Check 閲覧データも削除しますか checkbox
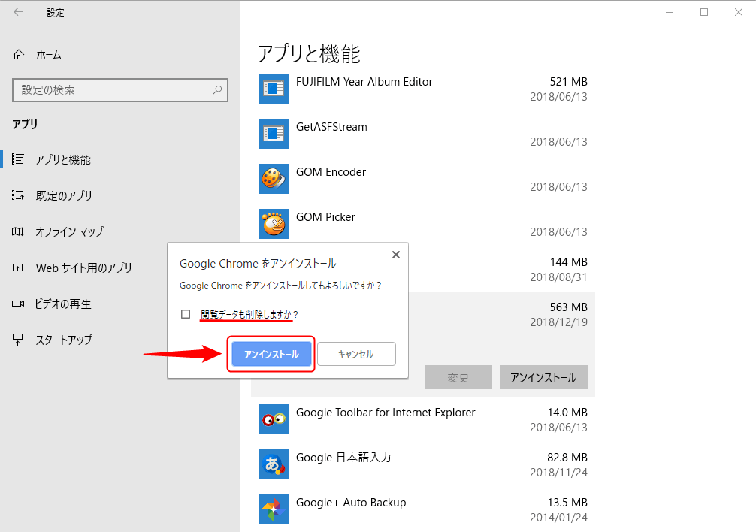This screenshot has width=756, height=532. tap(186, 314)
